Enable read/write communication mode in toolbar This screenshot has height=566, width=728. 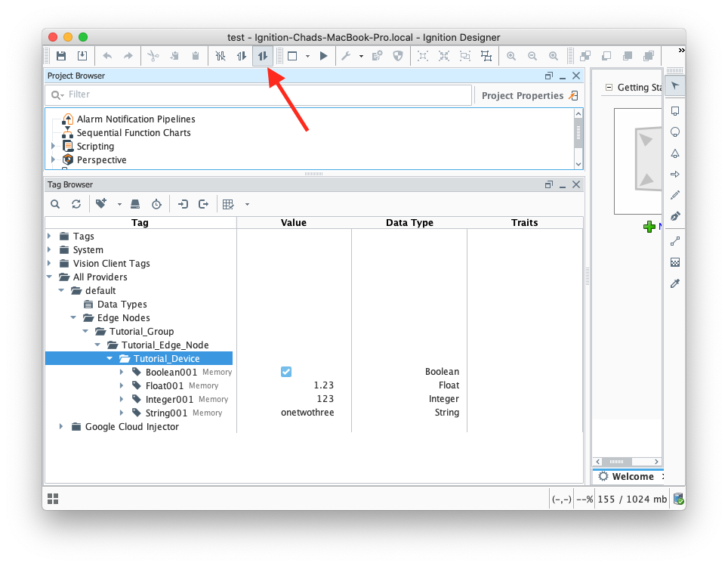pos(263,56)
